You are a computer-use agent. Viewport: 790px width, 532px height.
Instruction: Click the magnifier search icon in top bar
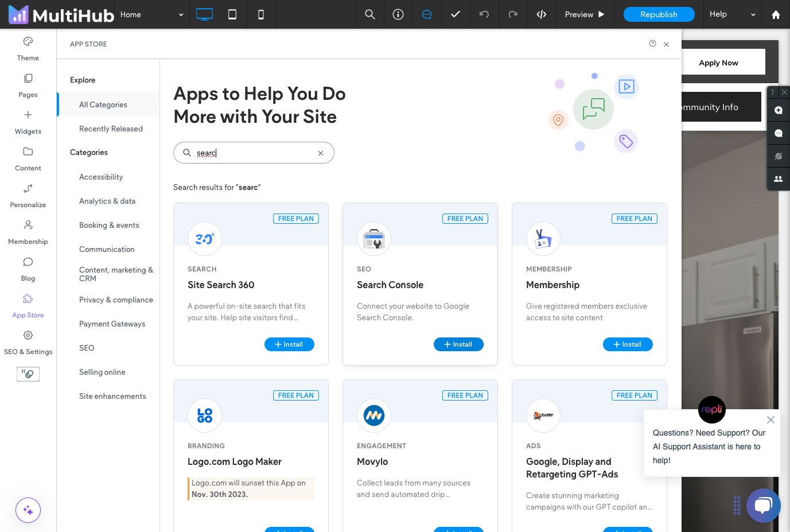[x=370, y=14]
